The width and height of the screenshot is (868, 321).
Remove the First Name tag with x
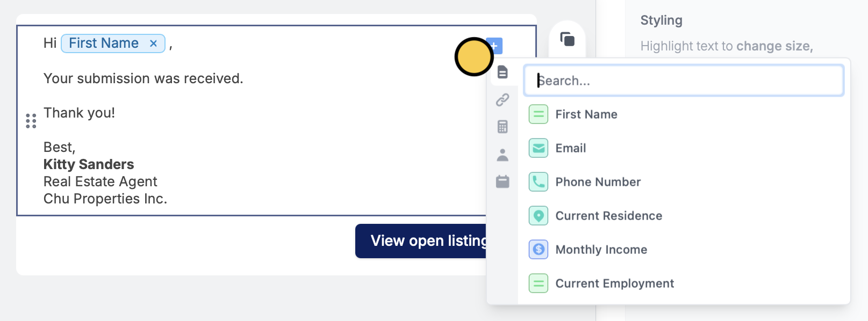click(153, 43)
